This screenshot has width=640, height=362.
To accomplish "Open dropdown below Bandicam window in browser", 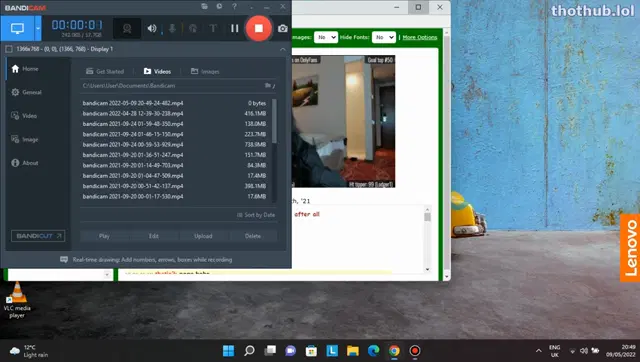I will [107, 275].
